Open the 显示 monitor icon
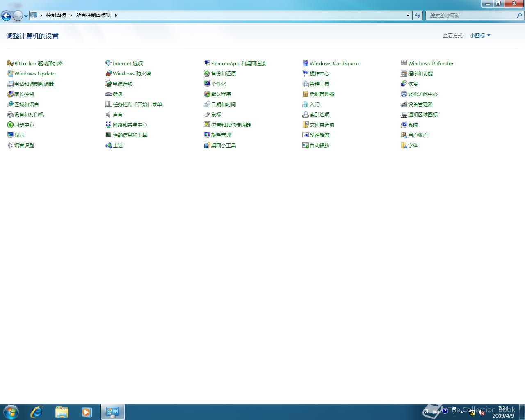 (x=10, y=135)
